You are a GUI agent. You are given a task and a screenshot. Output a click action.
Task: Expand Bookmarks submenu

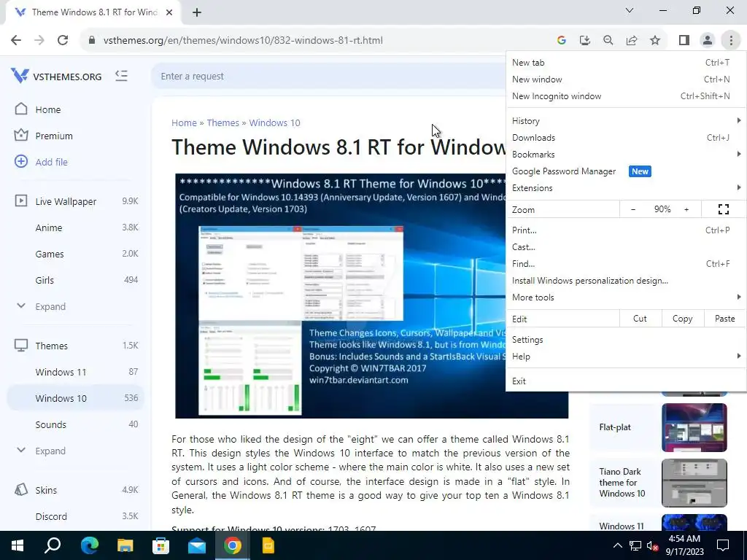click(625, 155)
